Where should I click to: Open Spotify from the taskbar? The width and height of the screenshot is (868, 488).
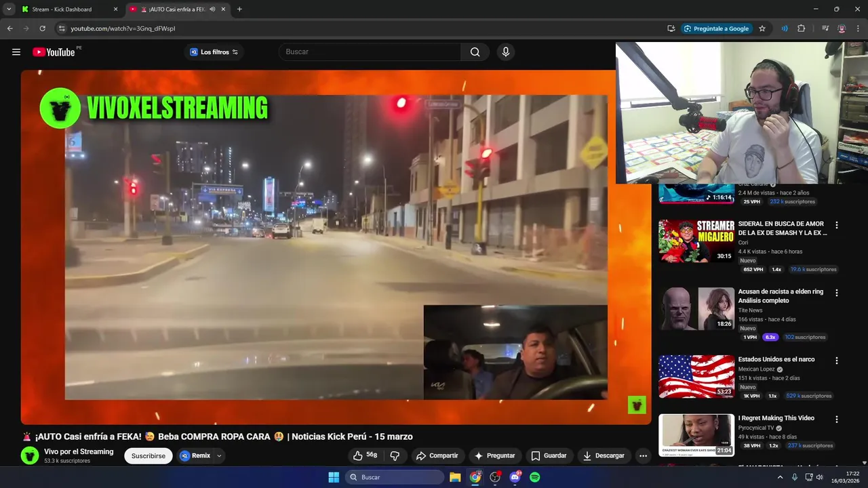[534, 477]
